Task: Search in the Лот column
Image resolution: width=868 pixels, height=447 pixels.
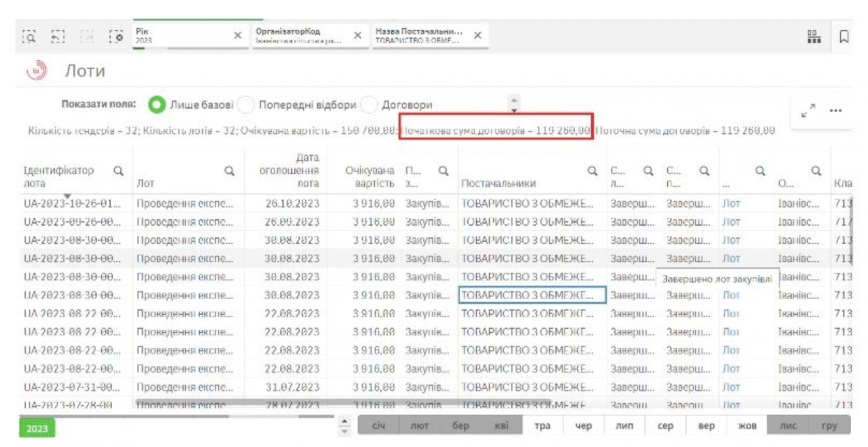Action: [x=230, y=171]
